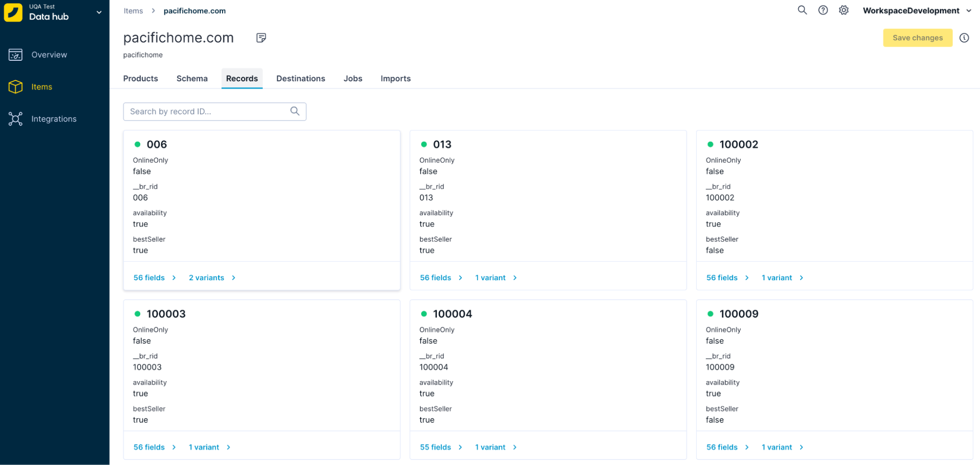Select the Items icon in the sidebar
The image size is (980, 465).
(x=16, y=87)
